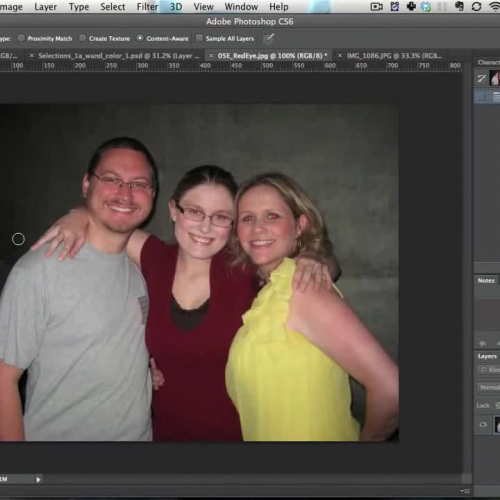Click the circular sync arrows menu bar icon
This screenshot has width=500, height=500.
click(x=476, y=7)
